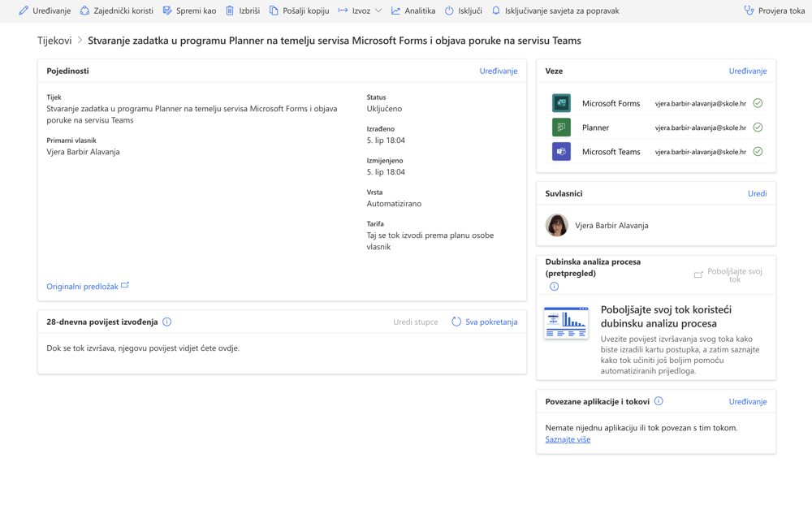This screenshot has height=510, width=812.
Task: Select Zajednički koristi label in the toolbar
Action: pos(123,11)
